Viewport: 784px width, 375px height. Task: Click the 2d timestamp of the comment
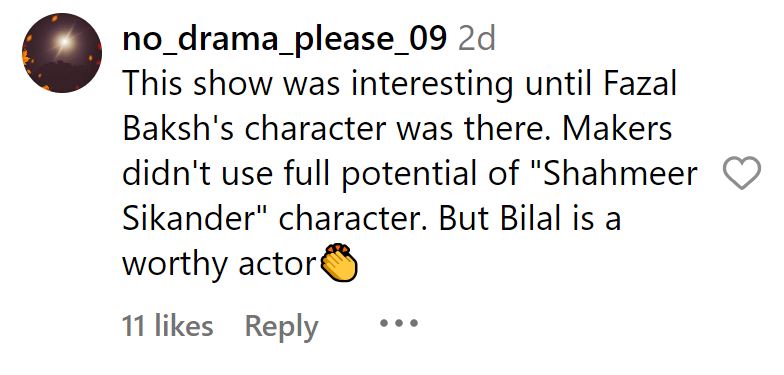tap(476, 39)
